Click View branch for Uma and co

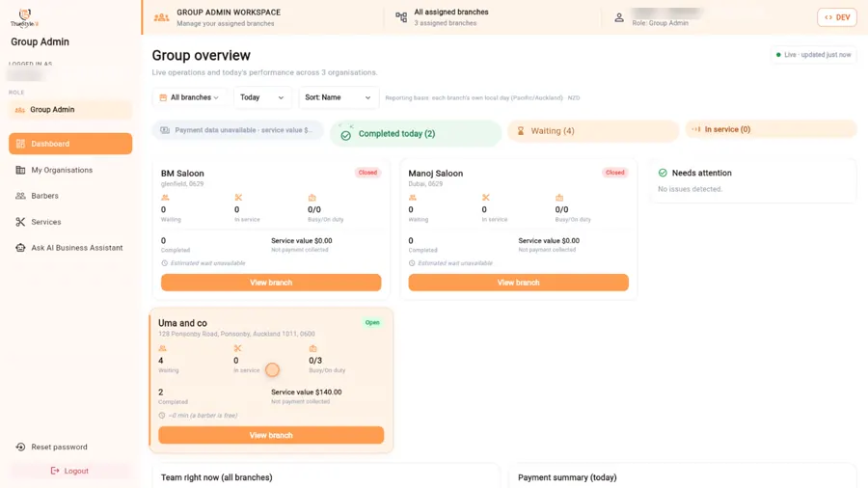coord(271,435)
